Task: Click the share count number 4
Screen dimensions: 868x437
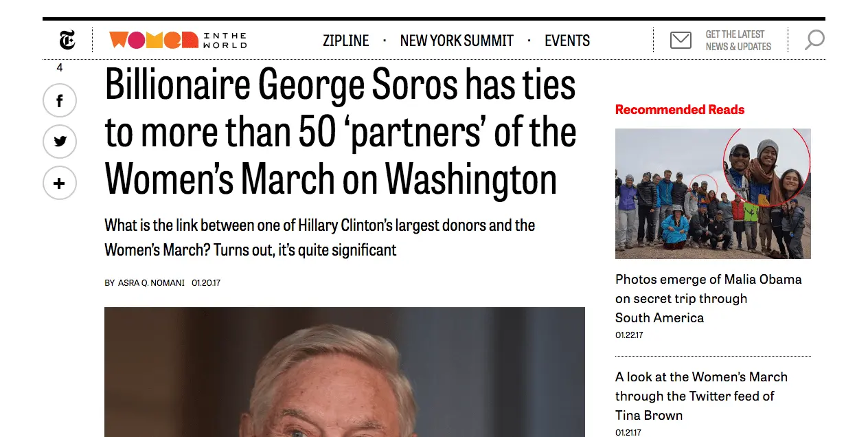Action: [60, 67]
